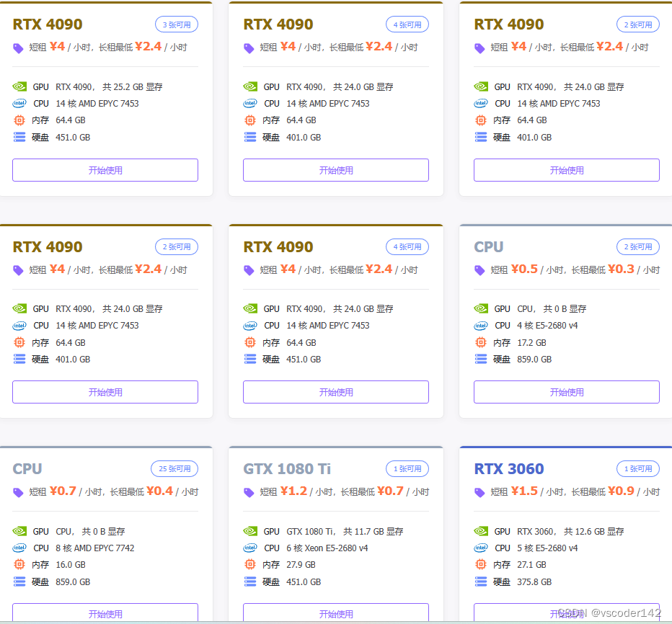Viewport: 672px width, 624px height.
Task: Click the CPU title on the 25 张可用 card
Action: click(27, 469)
